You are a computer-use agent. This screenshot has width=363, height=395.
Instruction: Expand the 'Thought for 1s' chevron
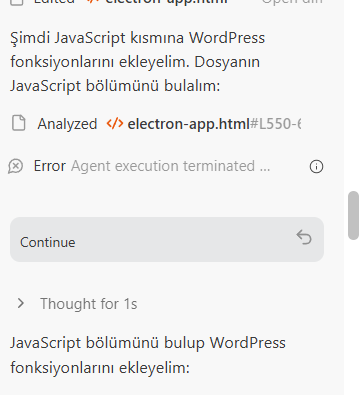click(21, 303)
